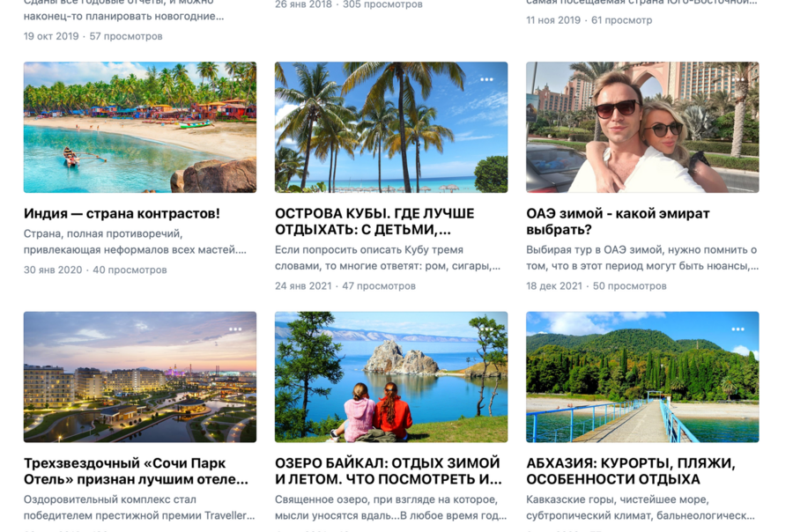Open three-dot menu on Lake Baikal article

486,329
